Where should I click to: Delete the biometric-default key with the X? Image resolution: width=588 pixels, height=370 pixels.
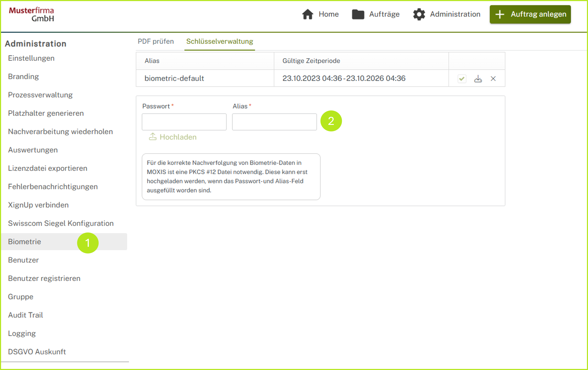coord(493,79)
